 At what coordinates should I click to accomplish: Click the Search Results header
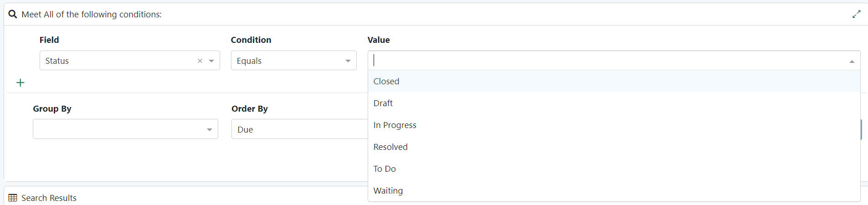(x=49, y=198)
